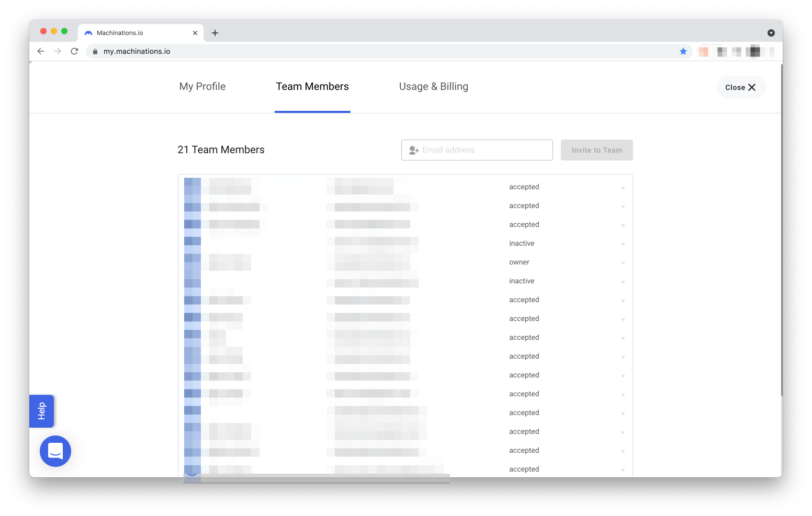
Task: Click the site lock icon in address bar
Action: (95, 51)
